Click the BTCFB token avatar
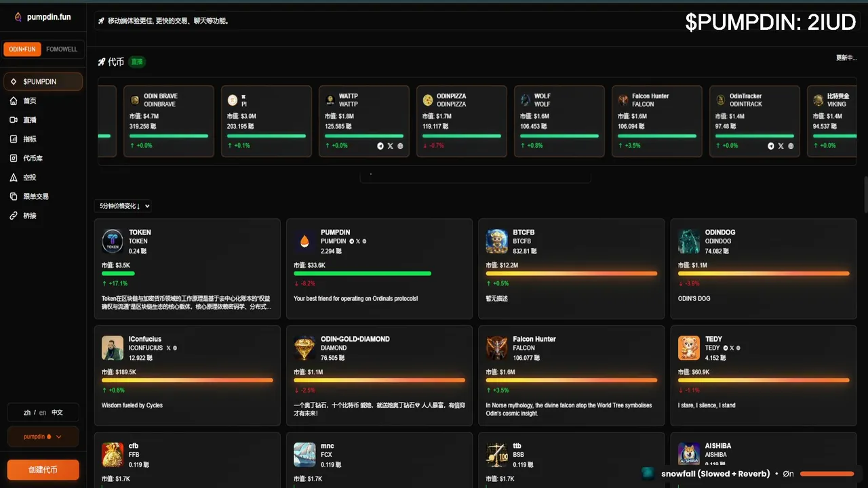 497,241
